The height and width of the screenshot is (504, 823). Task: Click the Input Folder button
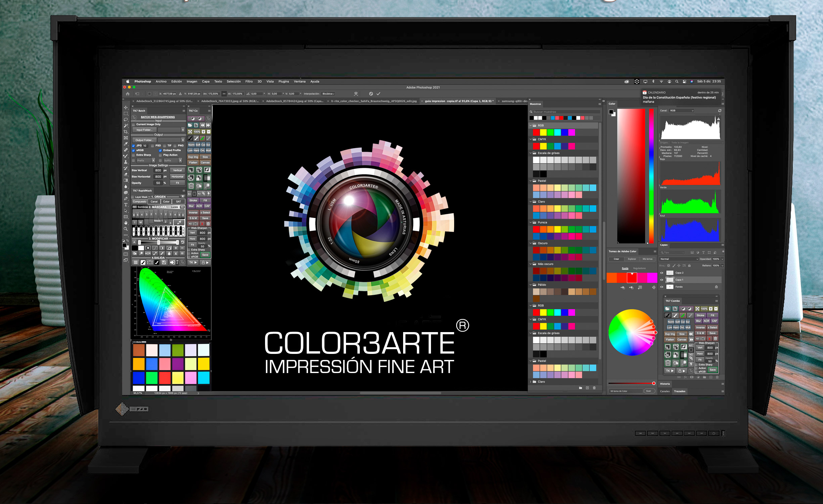point(144,130)
